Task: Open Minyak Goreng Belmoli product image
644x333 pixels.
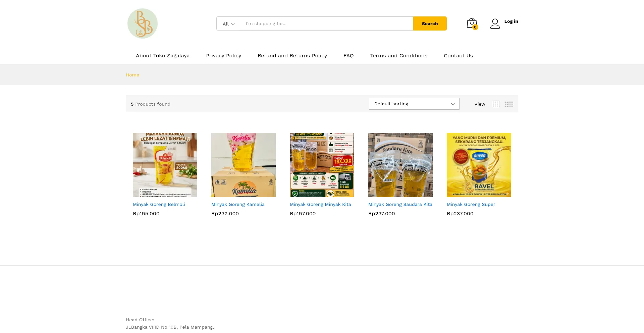Action: tap(165, 165)
